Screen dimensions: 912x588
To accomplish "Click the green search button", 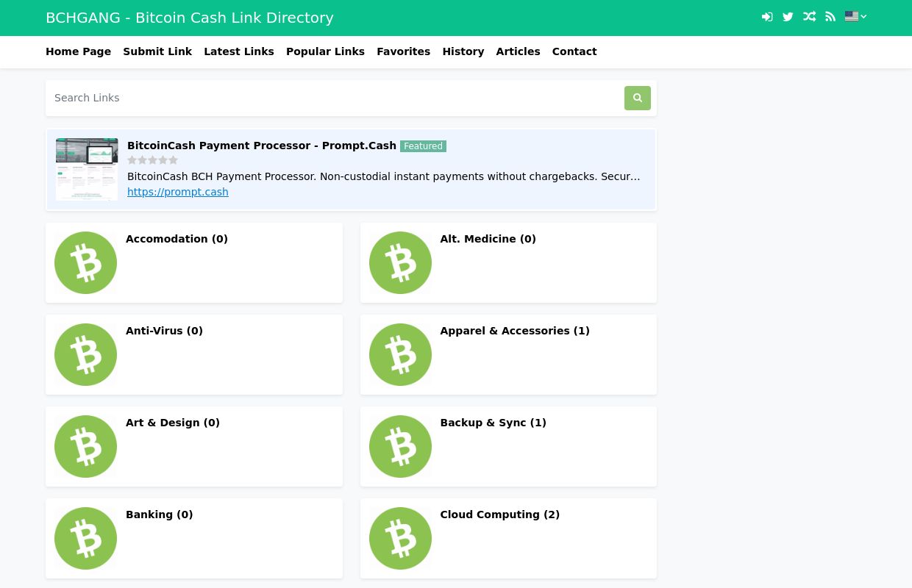I will [x=638, y=98].
